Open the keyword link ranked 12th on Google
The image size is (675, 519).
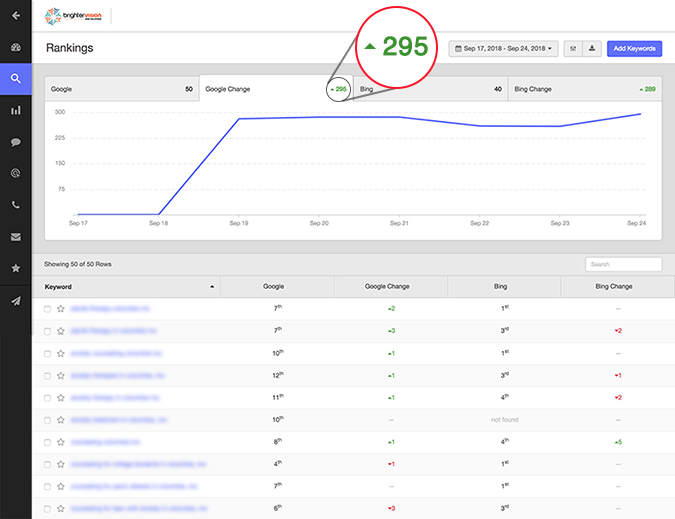(x=118, y=376)
